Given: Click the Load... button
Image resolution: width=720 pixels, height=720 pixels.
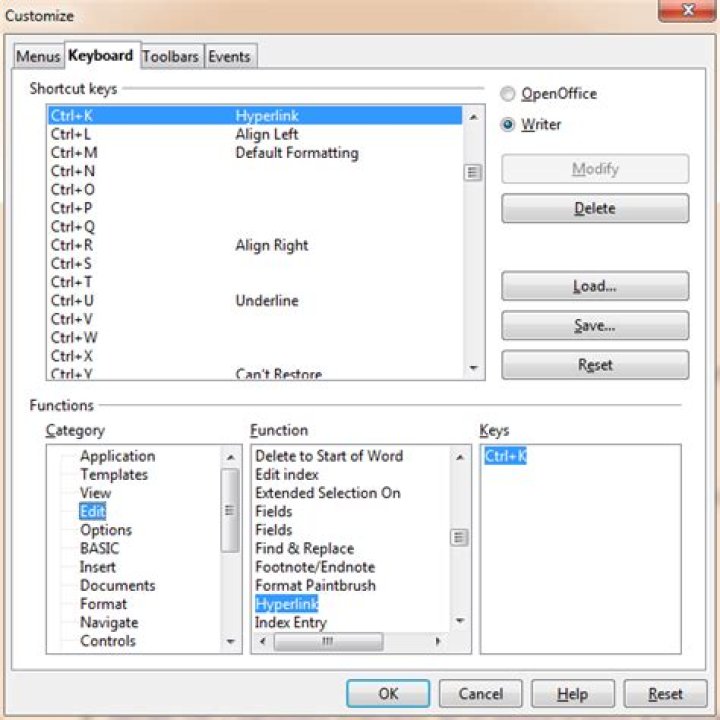Looking at the screenshot, I should pos(595,286).
